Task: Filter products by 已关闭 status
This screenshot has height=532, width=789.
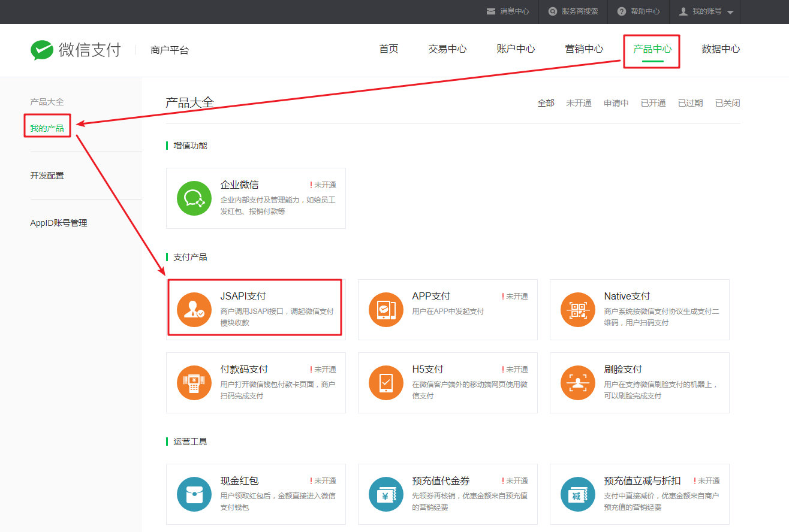Action: tap(728, 103)
